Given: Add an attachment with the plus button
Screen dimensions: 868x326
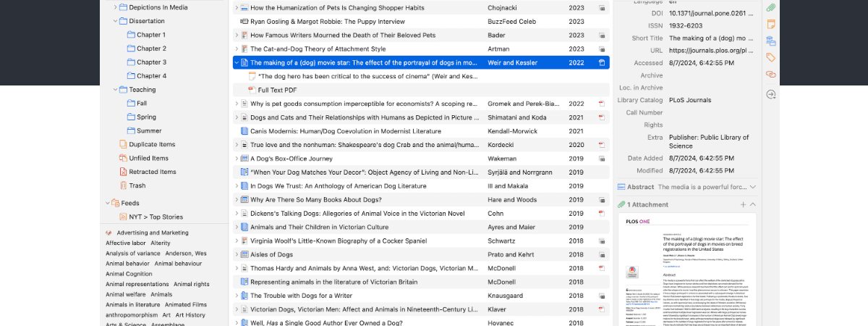Looking at the screenshot, I should (x=743, y=205).
